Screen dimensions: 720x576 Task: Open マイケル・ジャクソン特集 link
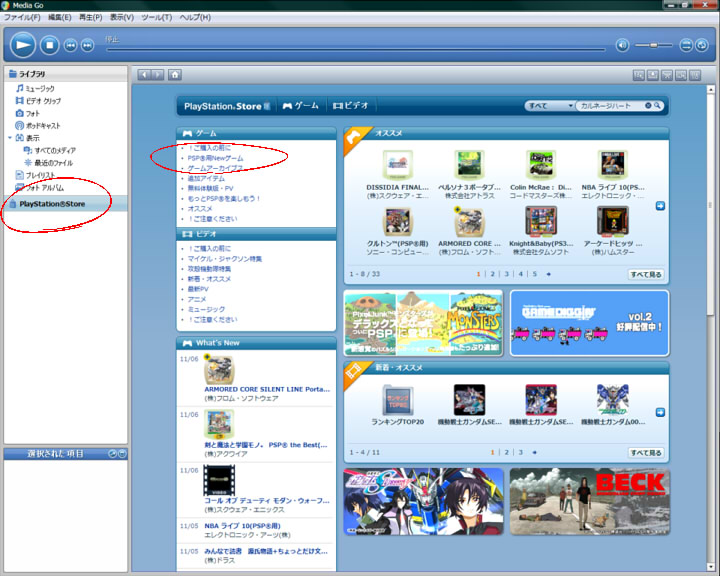[x=225, y=259]
